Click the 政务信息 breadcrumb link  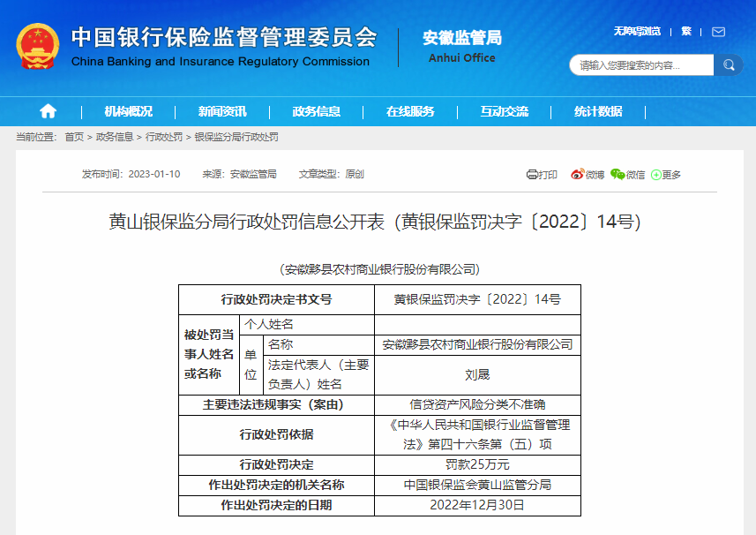click(x=115, y=137)
